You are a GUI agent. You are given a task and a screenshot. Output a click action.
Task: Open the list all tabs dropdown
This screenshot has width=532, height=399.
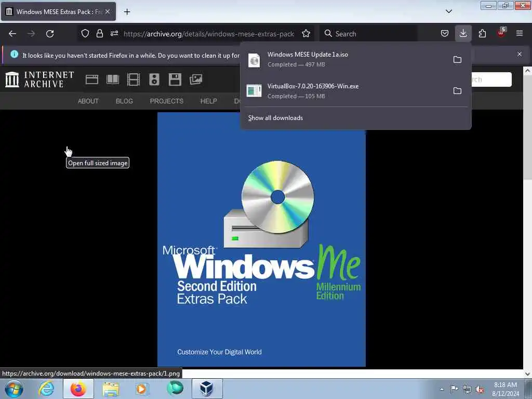point(449,11)
